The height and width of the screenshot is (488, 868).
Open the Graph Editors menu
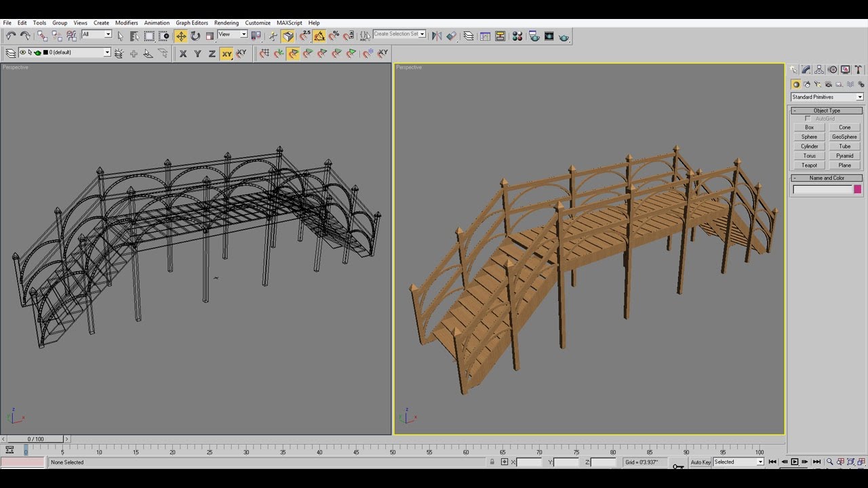[192, 22]
